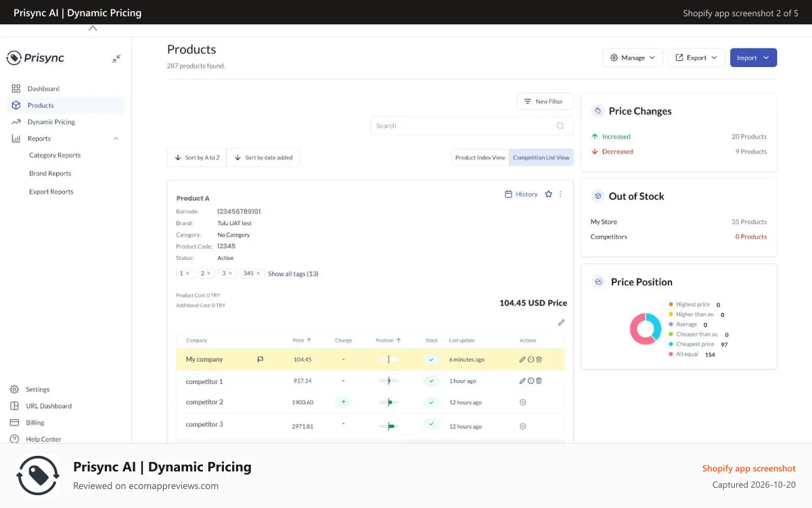
Task: Sort products by date added
Action: 263,158
